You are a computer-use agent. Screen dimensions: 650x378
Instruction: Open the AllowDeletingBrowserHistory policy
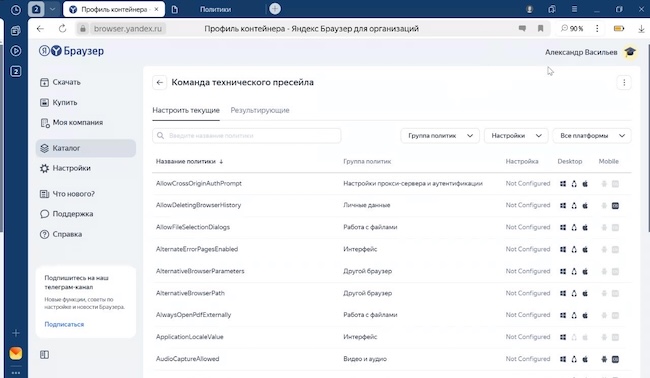pyautogui.click(x=198, y=205)
